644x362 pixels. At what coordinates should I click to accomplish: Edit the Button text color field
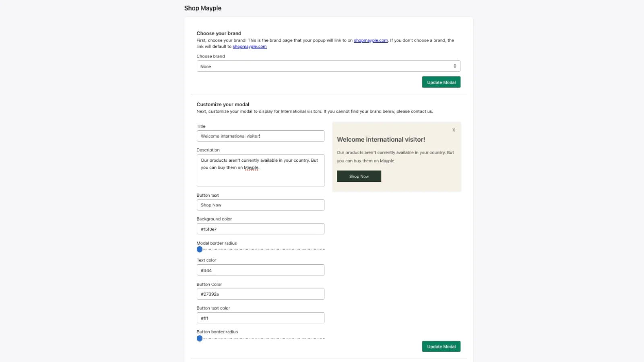(x=260, y=318)
